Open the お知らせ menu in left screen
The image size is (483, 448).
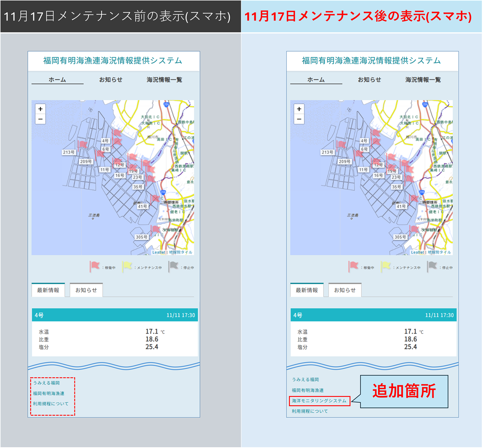tap(111, 80)
